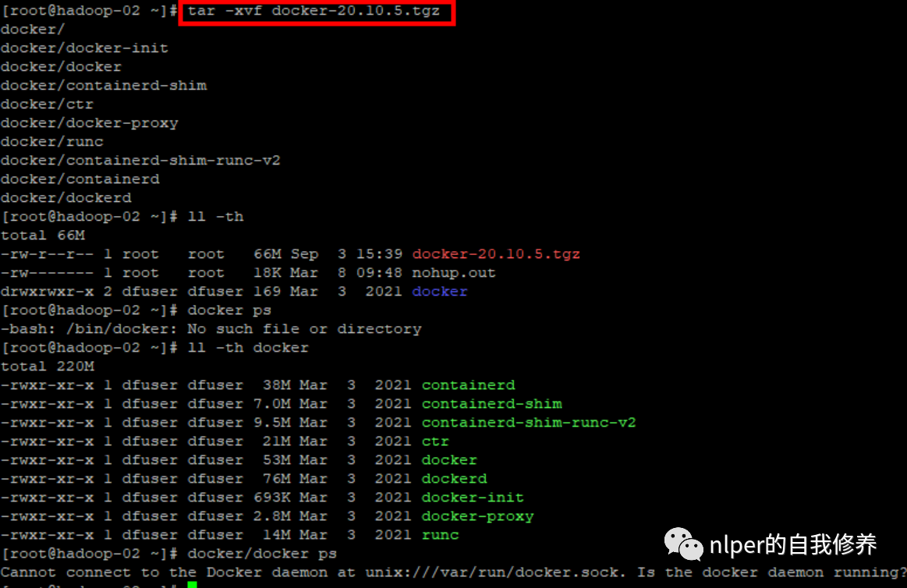Select the ctr binary entry
907x588 pixels.
(434, 441)
